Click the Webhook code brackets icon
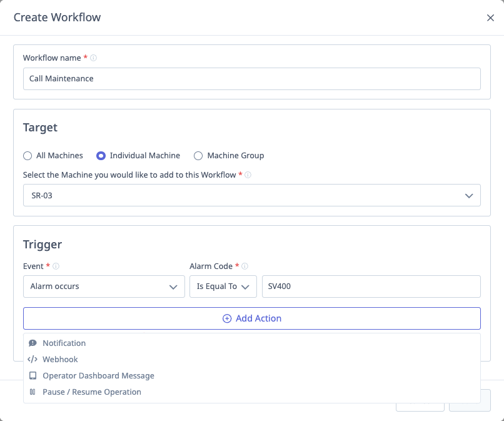This screenshot has width=504, height=421. pos(33,360)
